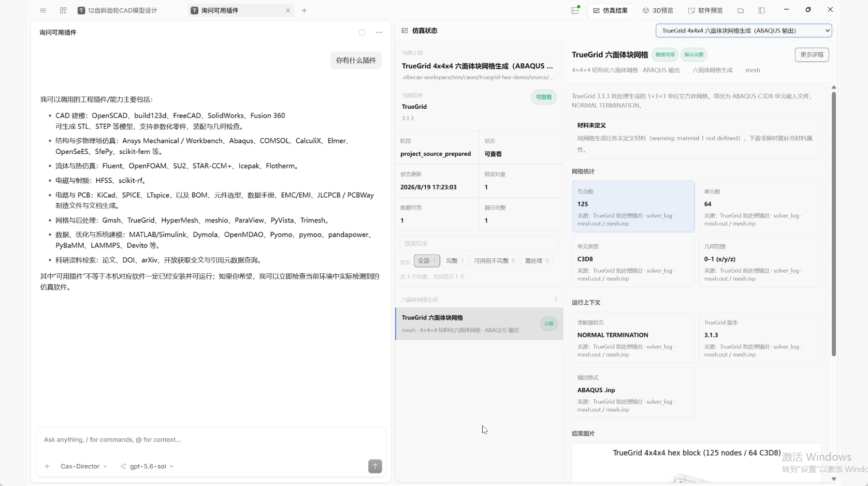Select the TrueGrid 六面体块网格 result row
This screenshot has width=868, height=486.
coord(479,324)
